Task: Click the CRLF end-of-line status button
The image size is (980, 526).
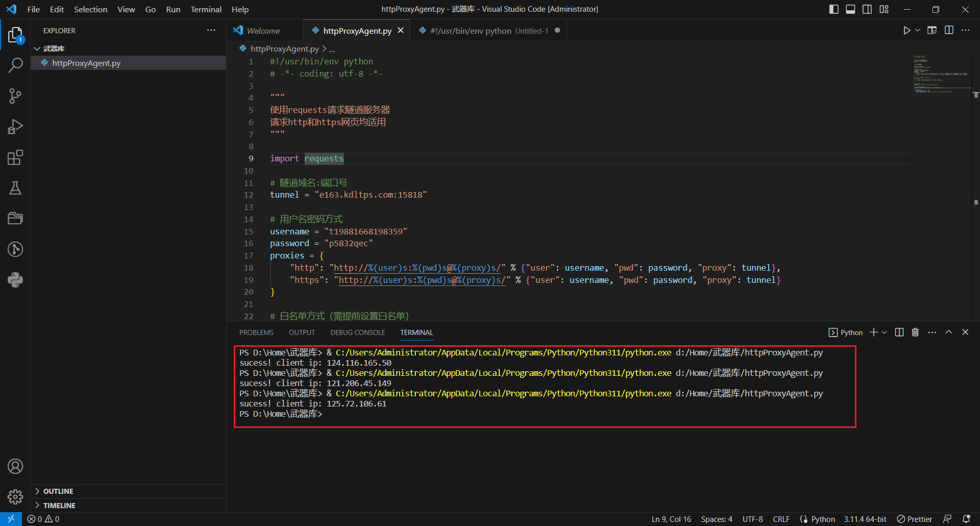Action: tap(781, 519)
